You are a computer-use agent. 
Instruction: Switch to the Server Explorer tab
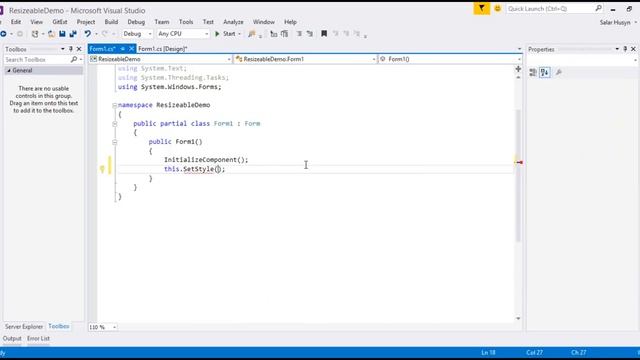[24, 327]
